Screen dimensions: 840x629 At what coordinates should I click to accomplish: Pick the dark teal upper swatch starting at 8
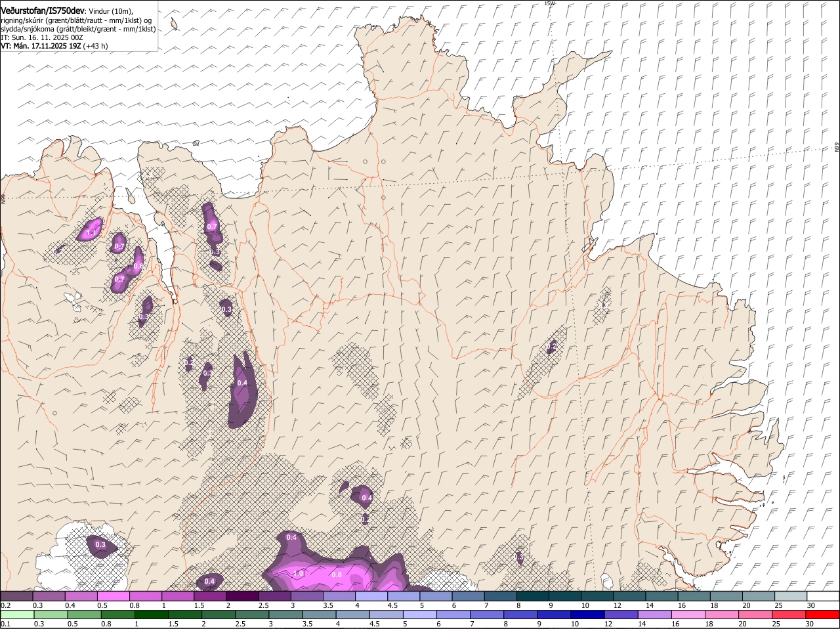pyautogui.click(x=533, y=596)
